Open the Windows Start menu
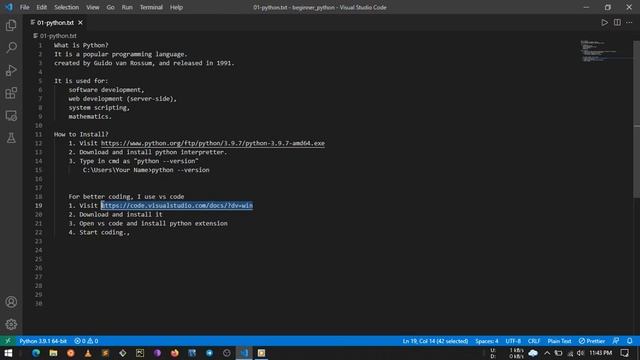 8,353
